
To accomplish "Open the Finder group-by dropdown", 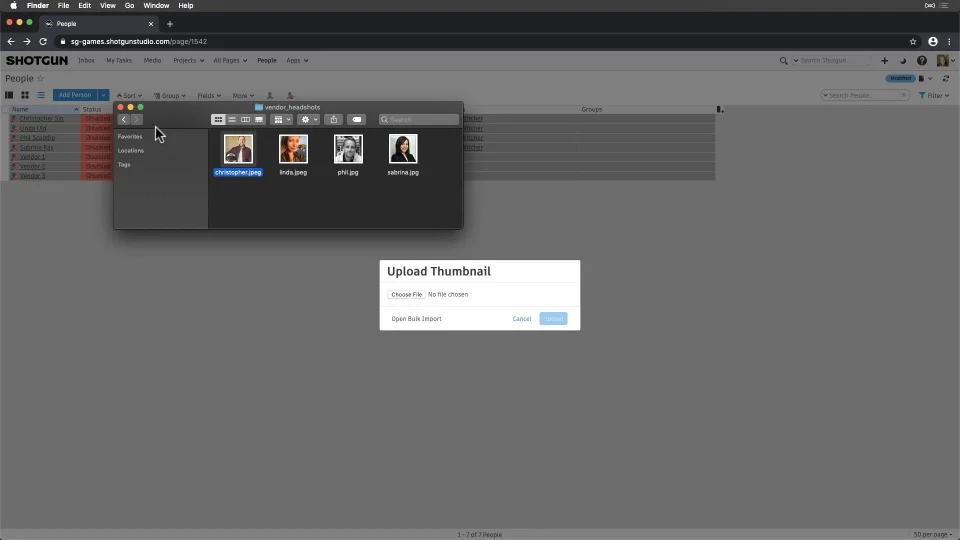I will (x=282, y=119).
